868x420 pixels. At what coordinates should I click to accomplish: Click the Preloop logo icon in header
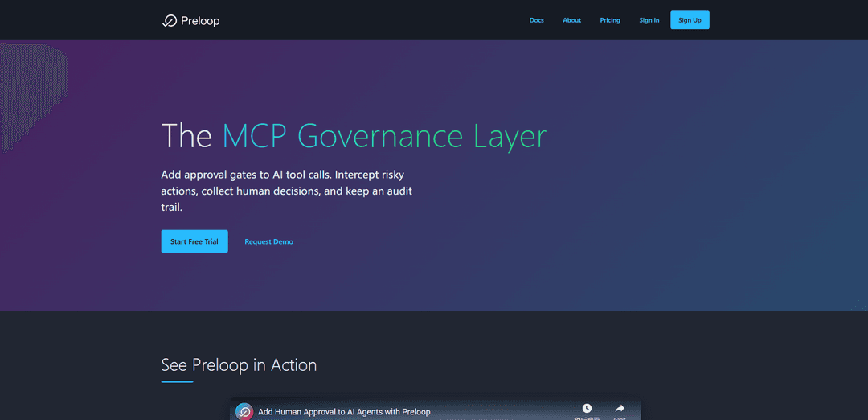coord(169,21)
